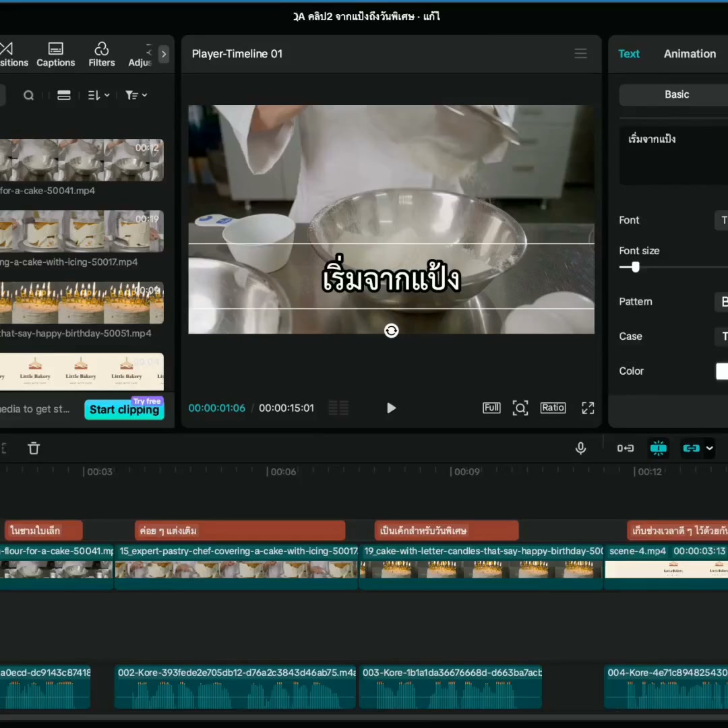The image size is (728, 728).
Task: Click the 00:06 mark on the timeline ruler
Action: (x=282, y=472)
